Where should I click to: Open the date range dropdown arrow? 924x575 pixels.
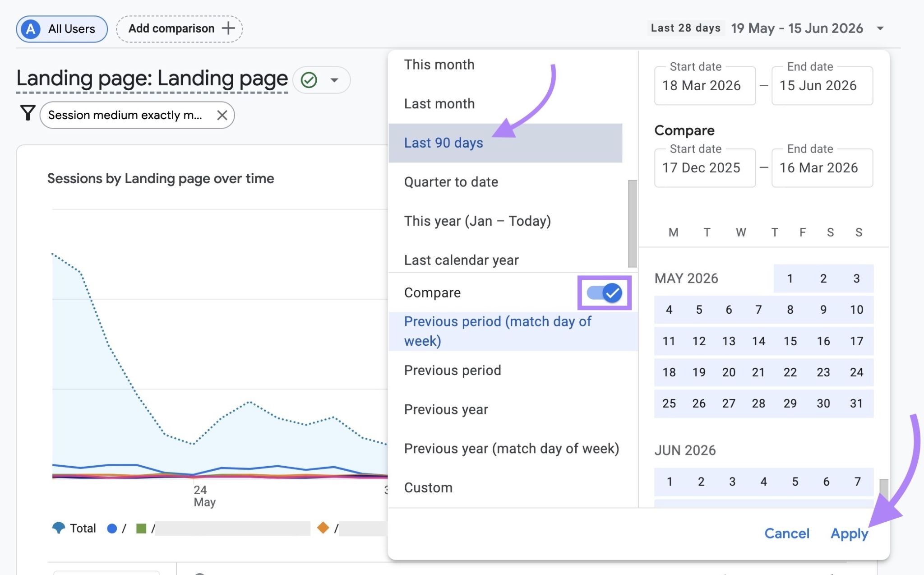click(880, 28)
